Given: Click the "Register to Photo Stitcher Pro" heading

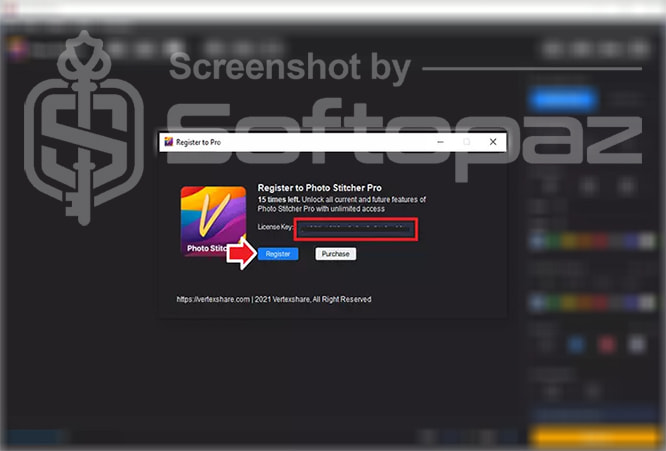Looking at the screenshot, I should tap(319, 188).
